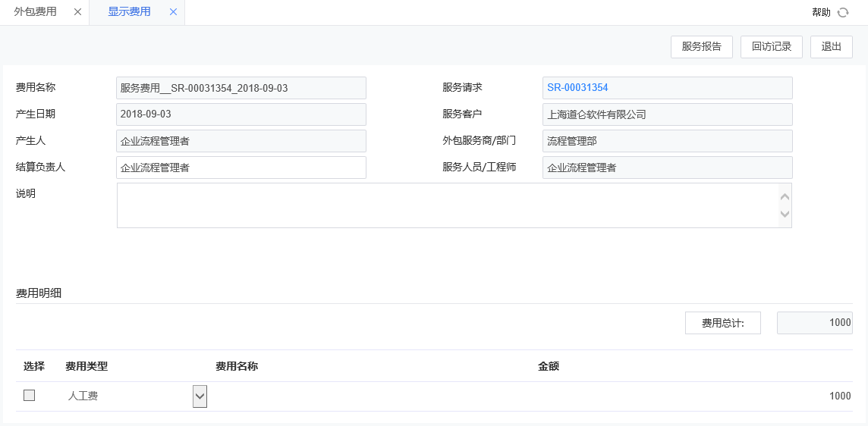This screenshot has width=868, height=426.
Task: Close the 显示费用 tab
Action: point(173,12)
